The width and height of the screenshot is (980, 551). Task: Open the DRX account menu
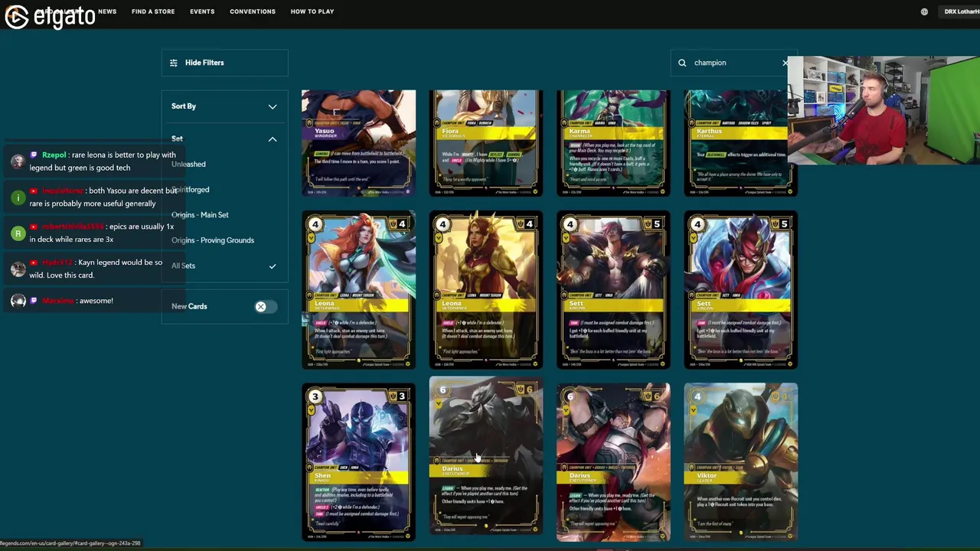click(961, 11)
